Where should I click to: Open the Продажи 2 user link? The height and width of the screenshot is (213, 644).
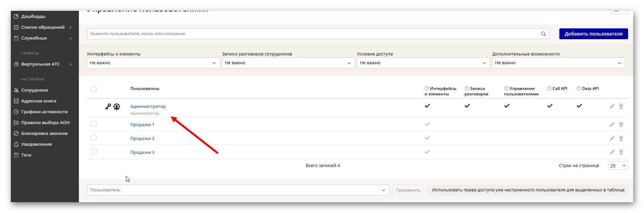coord(142,139)
